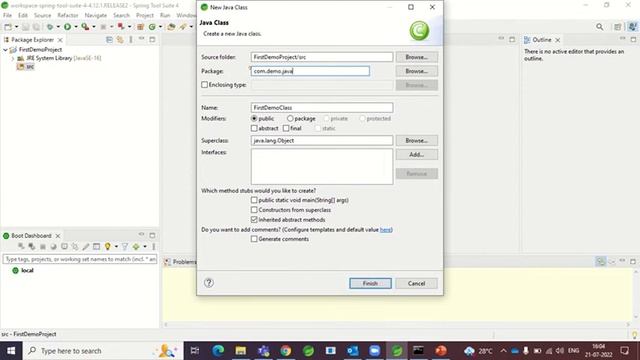Viewport: 640px width, 360px height.
Task: Click the Finish button
Action: point(370,283)
